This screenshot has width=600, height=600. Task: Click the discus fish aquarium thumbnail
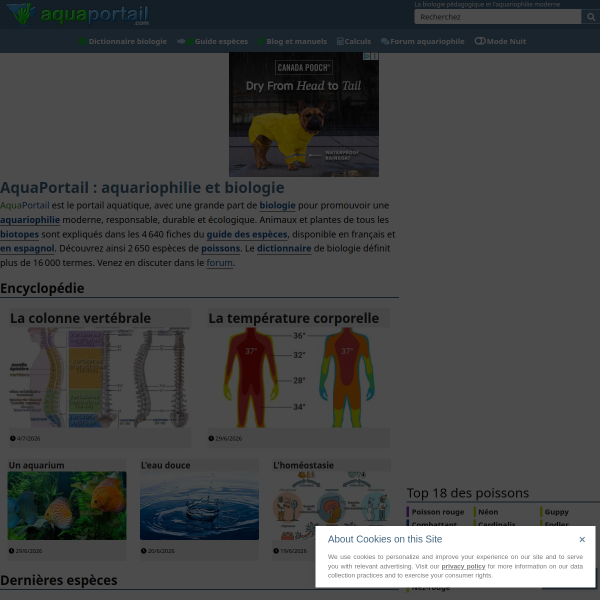click(x=67, y=505)
